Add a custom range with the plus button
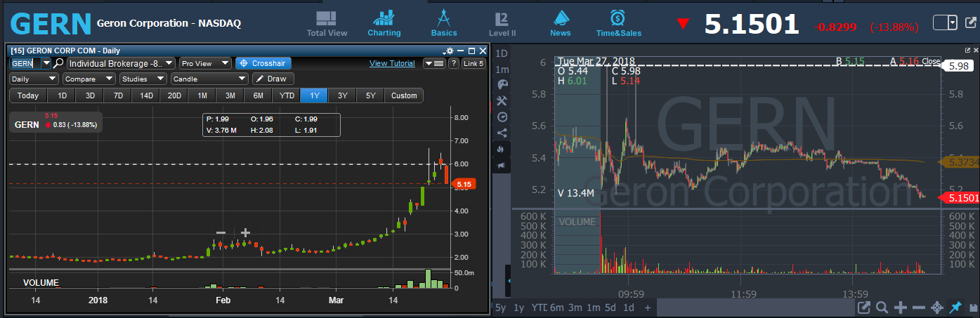 pyautogui.click(x=648, y=307)
